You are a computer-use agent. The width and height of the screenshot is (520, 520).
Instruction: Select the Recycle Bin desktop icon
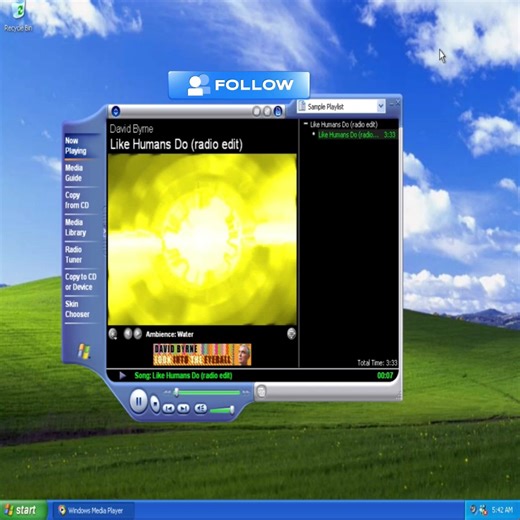(x=18, y=17)
